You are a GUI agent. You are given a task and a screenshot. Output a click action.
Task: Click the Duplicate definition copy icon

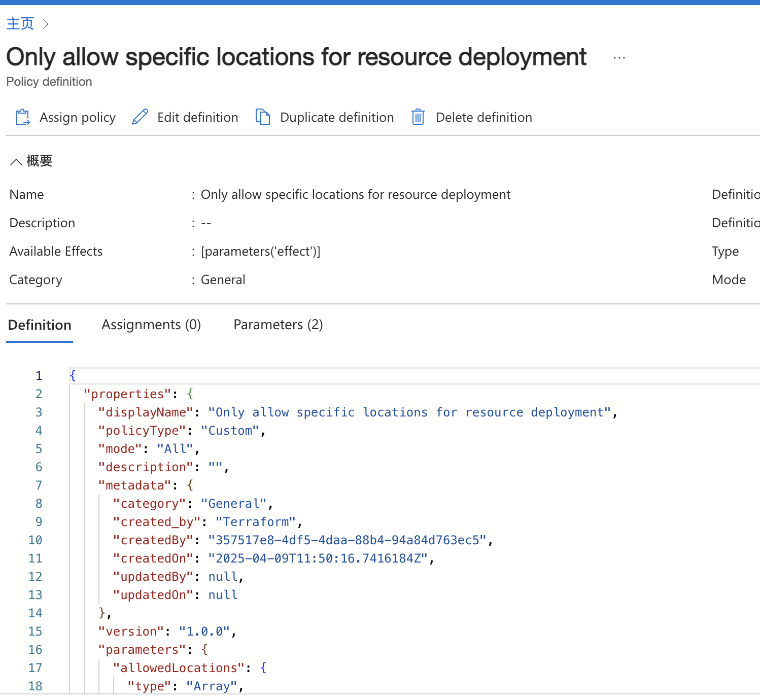tap(262, 117)
